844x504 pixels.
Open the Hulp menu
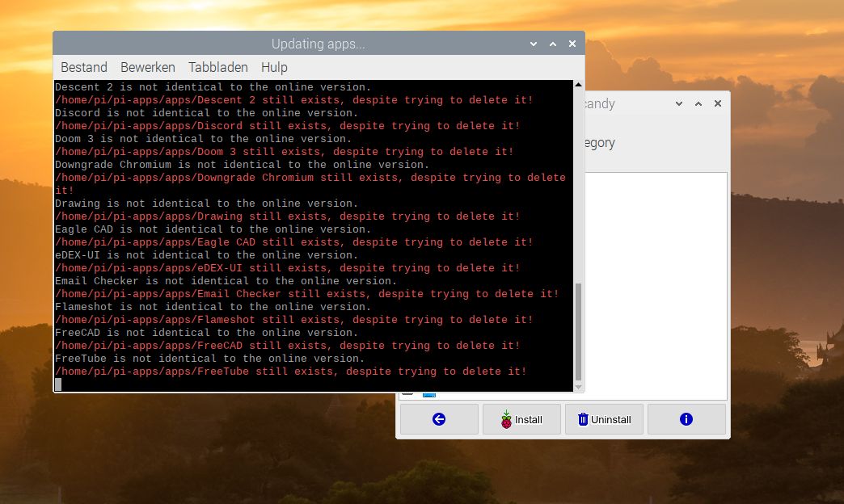tap(274, 67)
